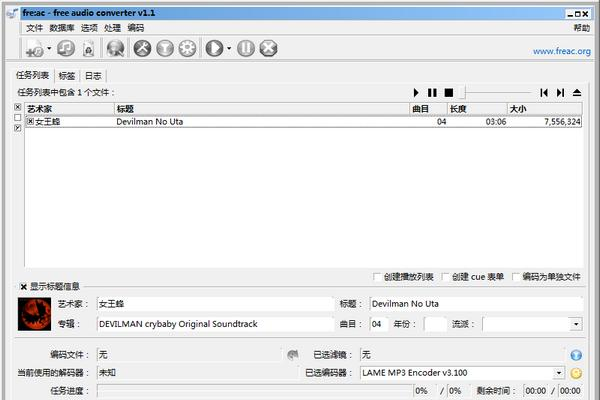Screen dimensions: 600x400
Task: Stop playback in the joblist player
Action: [x=448, y=93]
